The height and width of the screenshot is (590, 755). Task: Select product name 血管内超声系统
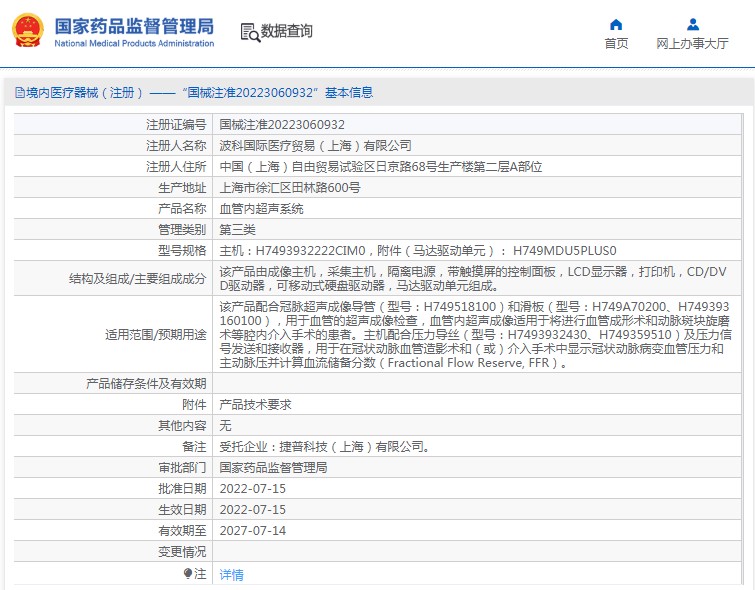[x=261, y=209]
